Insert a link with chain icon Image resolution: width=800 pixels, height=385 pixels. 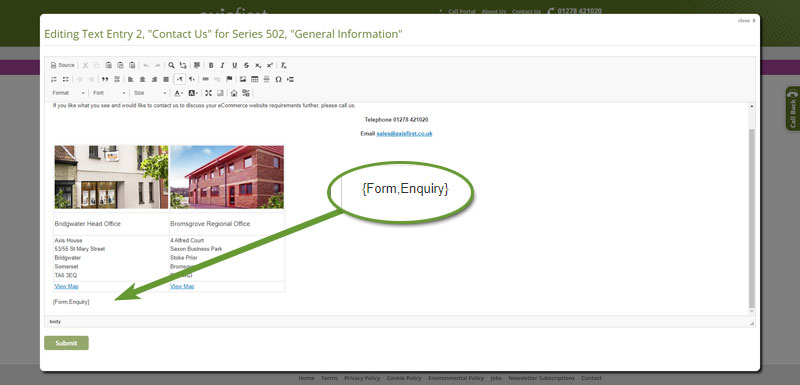pos(206,79)
